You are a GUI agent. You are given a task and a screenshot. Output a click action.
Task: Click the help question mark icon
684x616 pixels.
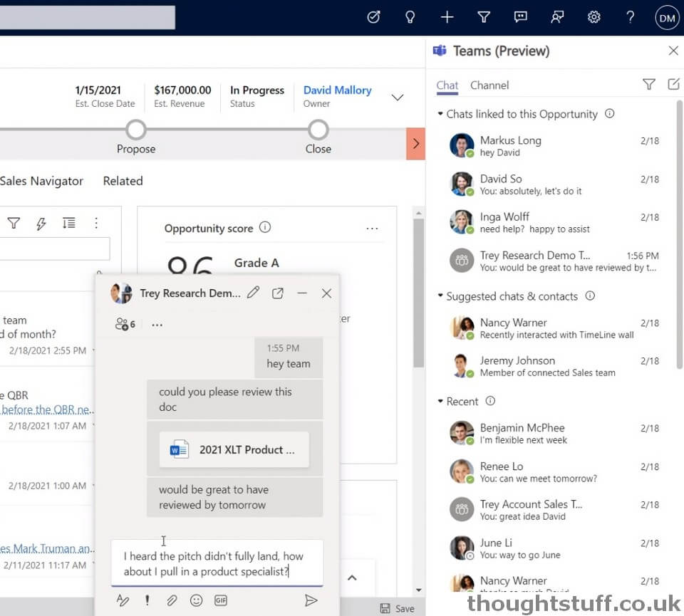point(631,17)
